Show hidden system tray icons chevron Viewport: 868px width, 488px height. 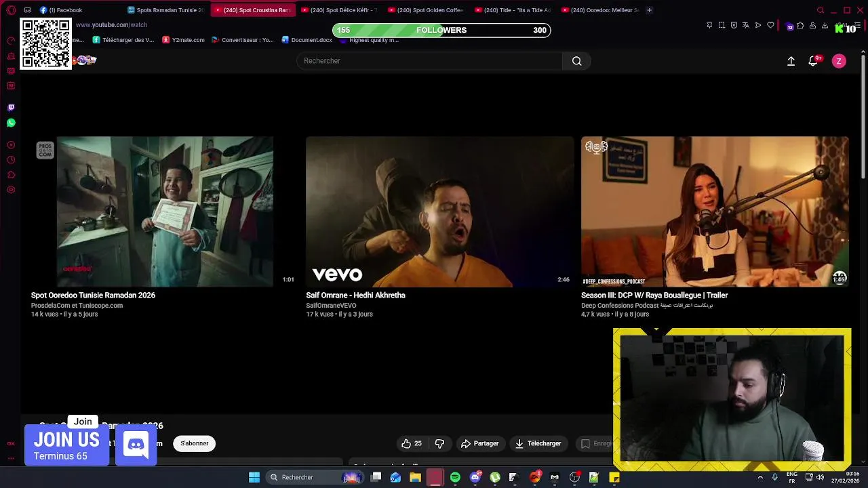click(760, 477)
